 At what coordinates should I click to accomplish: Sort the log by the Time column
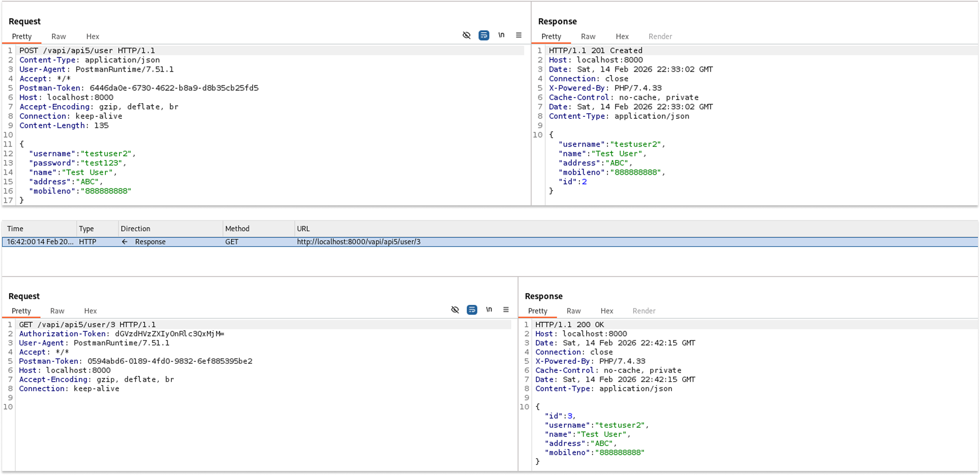(15, 229)
